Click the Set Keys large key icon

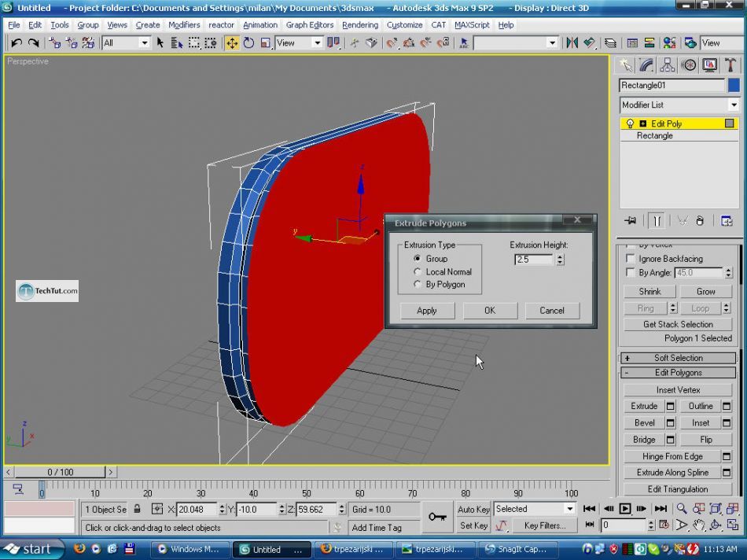[437, 517]
